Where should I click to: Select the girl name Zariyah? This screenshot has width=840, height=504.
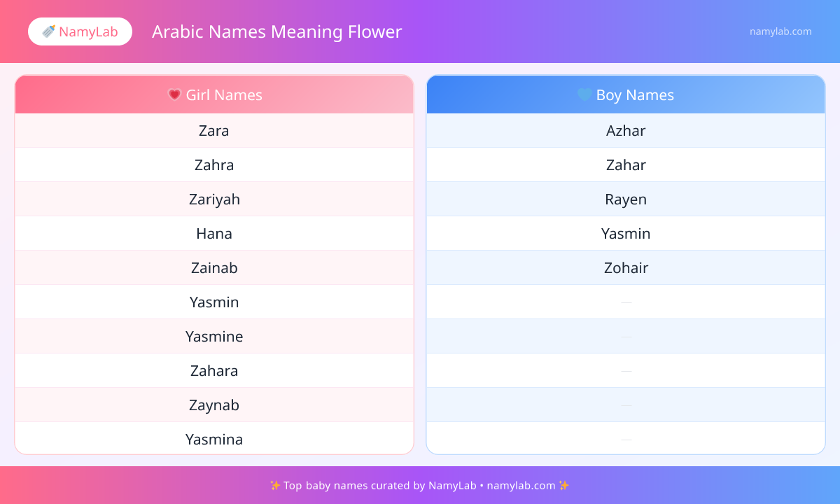tap(214, 199)
